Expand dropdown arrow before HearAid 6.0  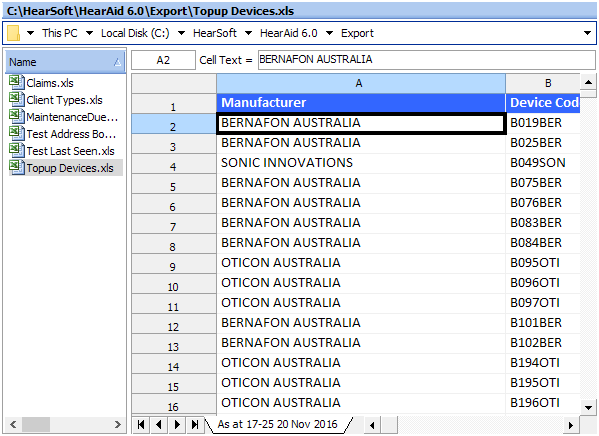[248, 33]
